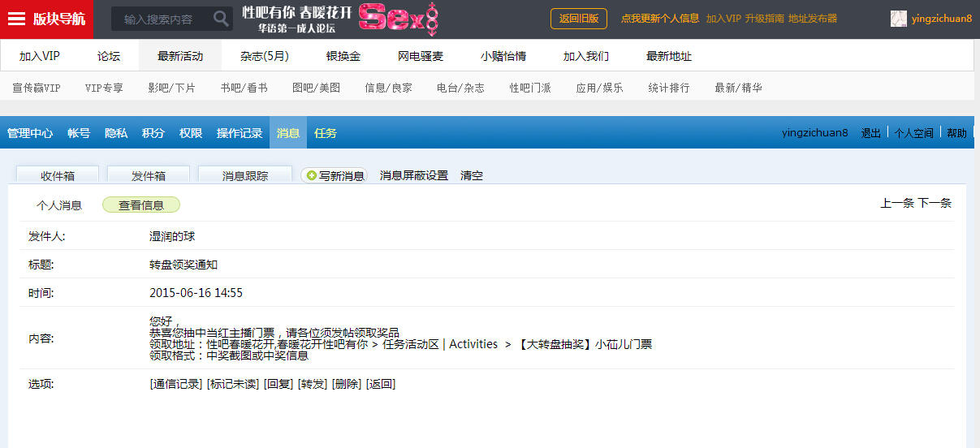Open 杂志(5月) navigation item
980x448 pixels.
click(x=265, y=56)
